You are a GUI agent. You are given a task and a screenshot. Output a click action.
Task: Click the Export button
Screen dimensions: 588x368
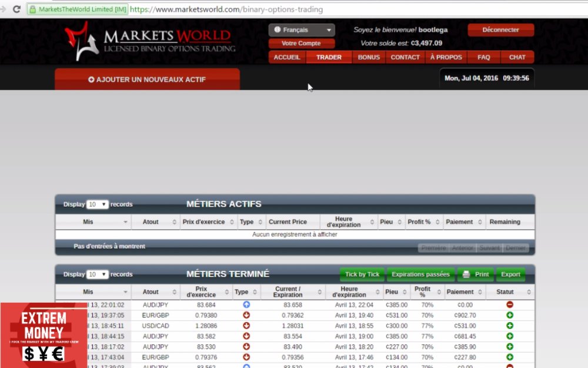510,274
